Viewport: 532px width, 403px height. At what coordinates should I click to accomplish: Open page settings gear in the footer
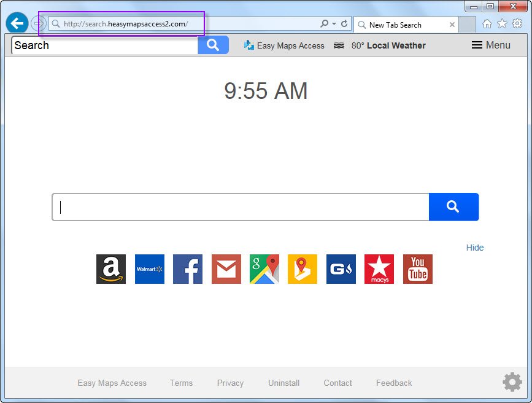512,382
